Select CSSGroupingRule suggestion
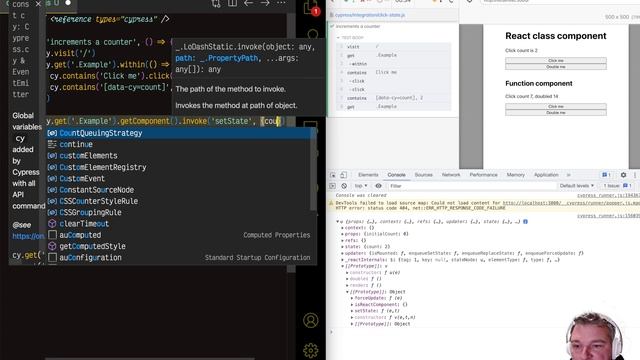 [x=178, y=213]
